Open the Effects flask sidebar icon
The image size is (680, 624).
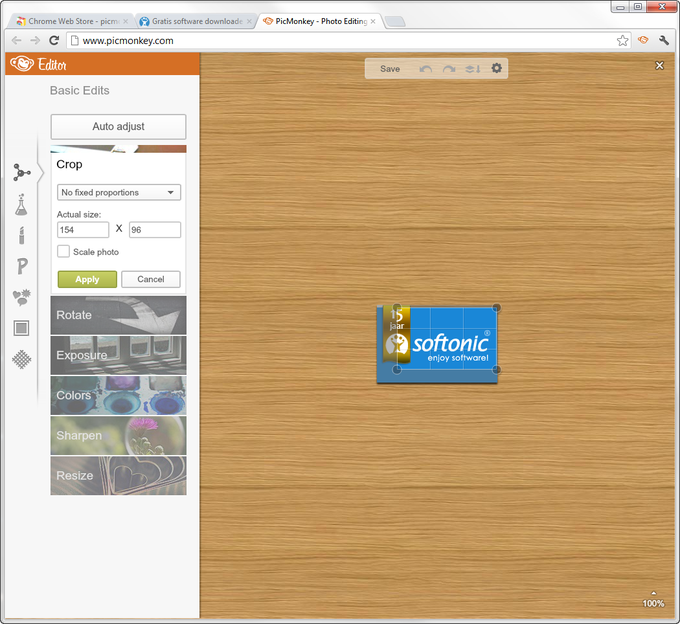pyautogui.click(x=21, y=205)
